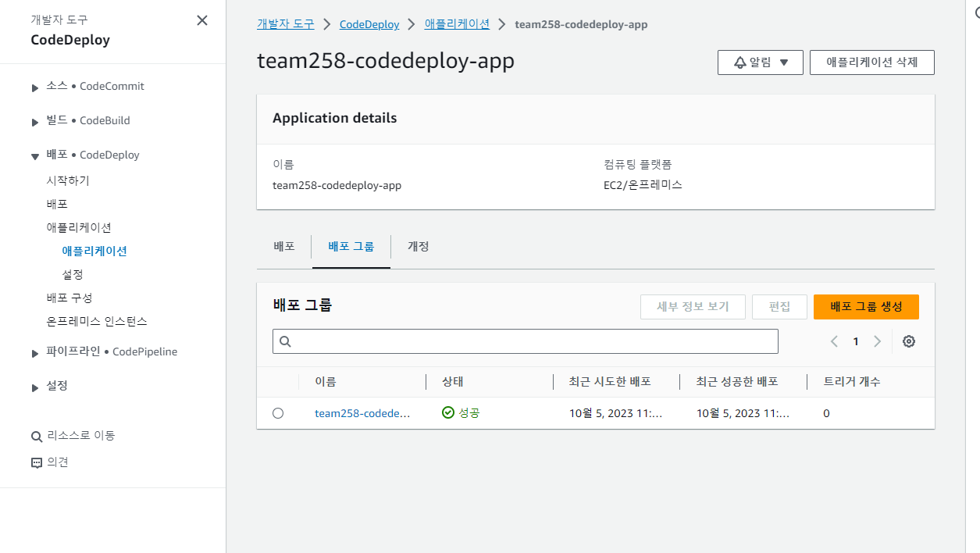Select the highlighted blue 애플리케이션 sub-item
The height and width of the screenshot is (553, 980).
click(x=94, y=251)
